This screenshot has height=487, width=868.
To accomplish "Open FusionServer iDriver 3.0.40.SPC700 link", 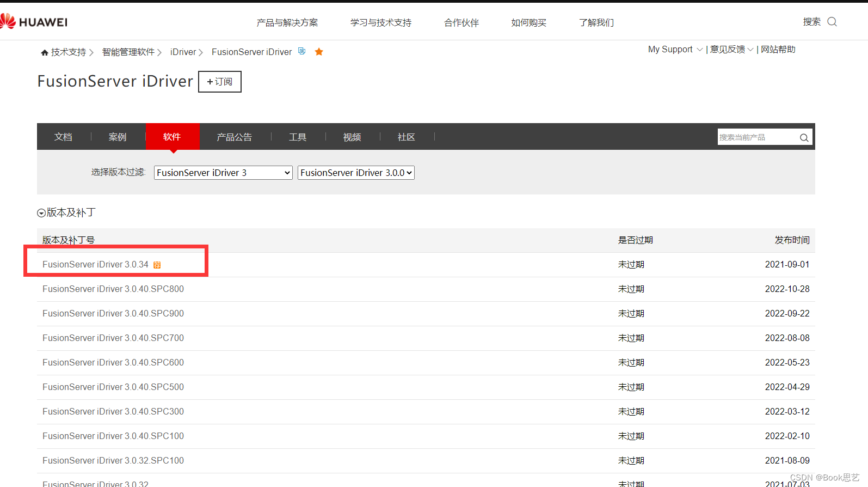I will 113,338.
